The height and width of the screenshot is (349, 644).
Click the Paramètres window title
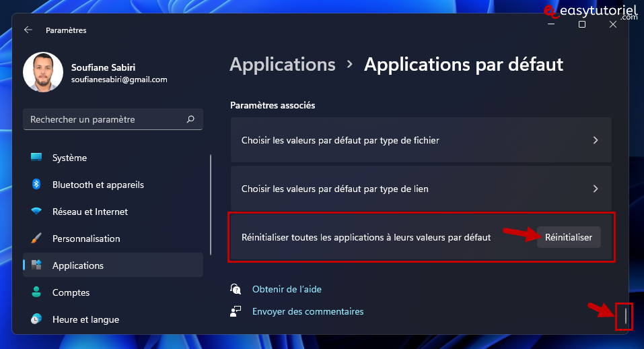[x=66, y=30]
